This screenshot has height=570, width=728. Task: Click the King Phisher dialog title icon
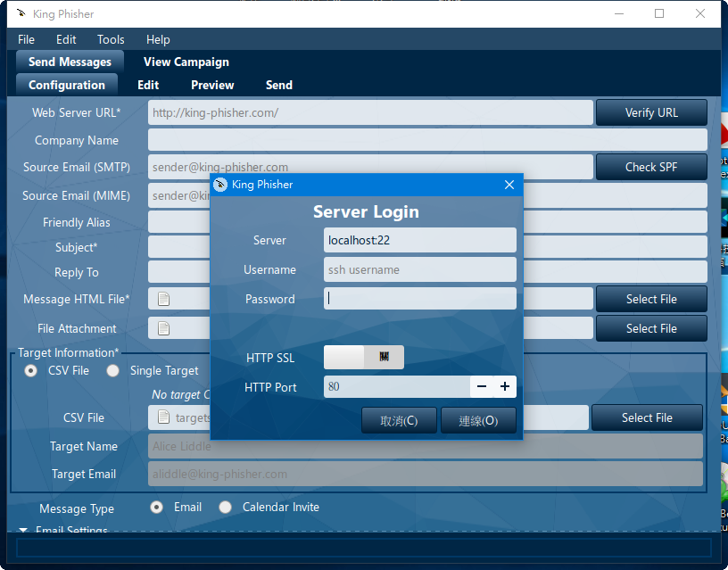click(220, 185)
